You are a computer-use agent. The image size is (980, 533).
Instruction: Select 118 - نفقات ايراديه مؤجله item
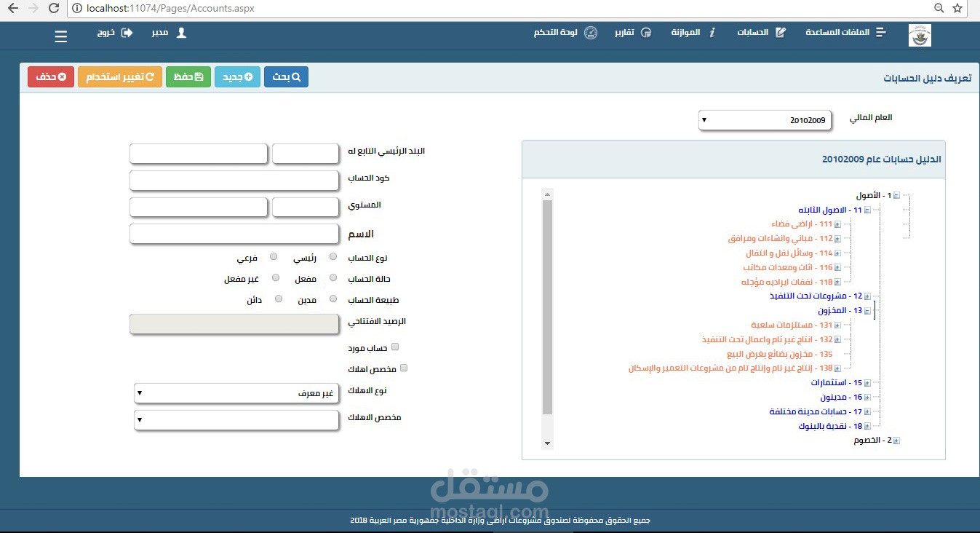coord(786,282)
